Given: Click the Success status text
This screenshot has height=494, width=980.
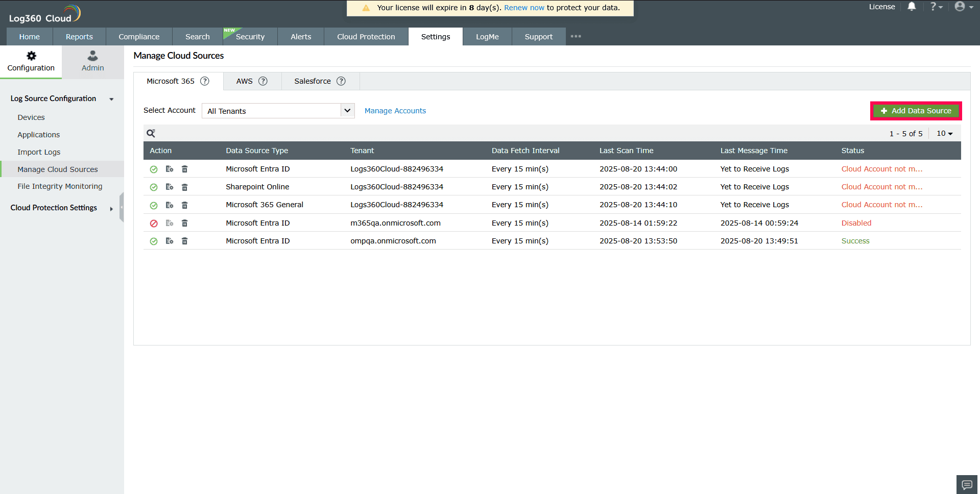Looking at the screenshot, I should pos(855,241).
